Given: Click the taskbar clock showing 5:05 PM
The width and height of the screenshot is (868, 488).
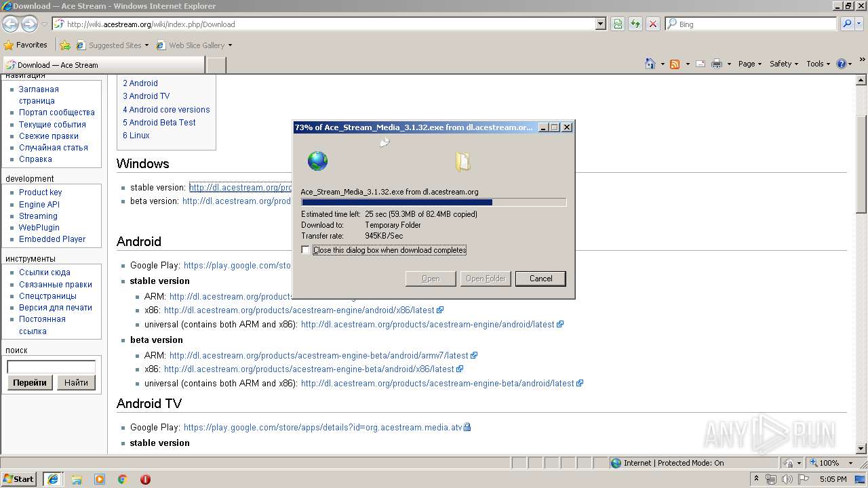Looking at the screenshot, I should [x=833, y=479].
